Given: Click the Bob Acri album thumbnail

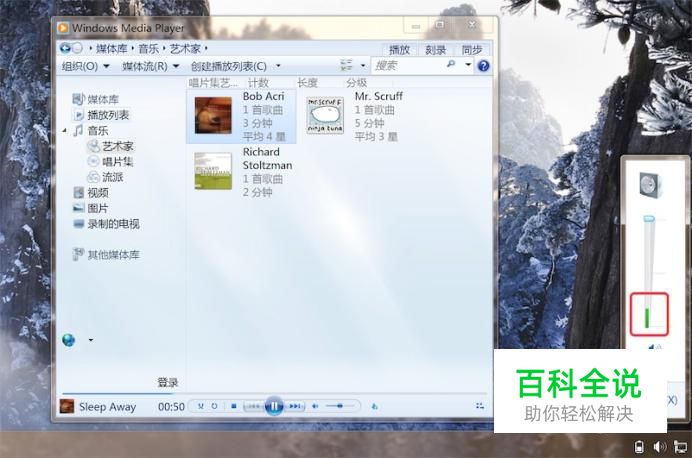Looking at the screenshot, I should pyautogui.click(x=213, y=115).
